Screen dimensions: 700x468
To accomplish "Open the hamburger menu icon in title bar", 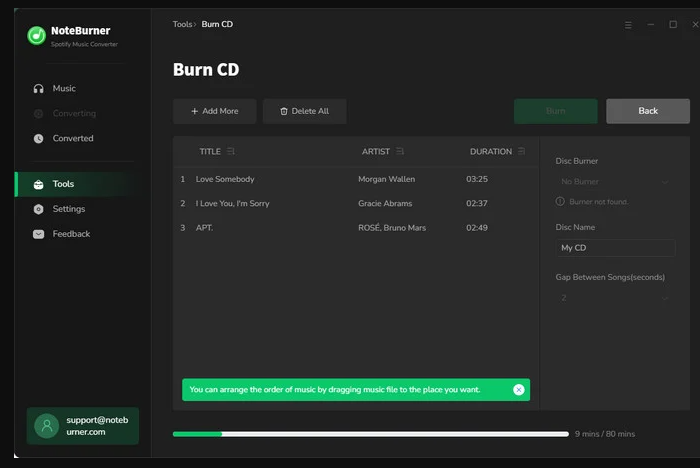I will click(x=628, y=25).
